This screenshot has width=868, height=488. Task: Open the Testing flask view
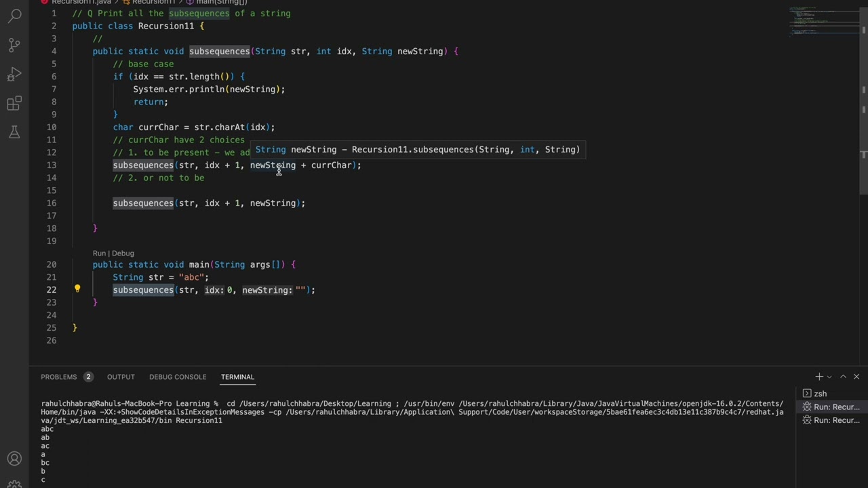(14, 132)
